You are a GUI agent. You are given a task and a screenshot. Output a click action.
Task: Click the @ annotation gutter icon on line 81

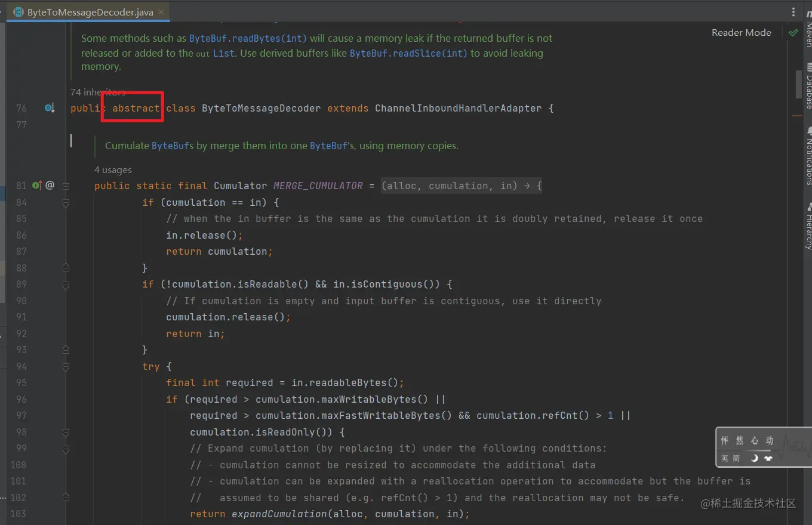click(50, 186)
